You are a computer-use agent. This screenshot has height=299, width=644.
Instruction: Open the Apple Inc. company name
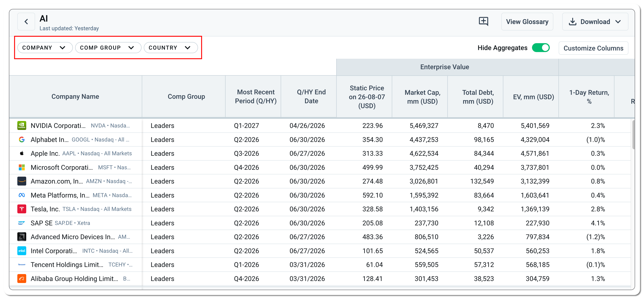click(45, 153)
